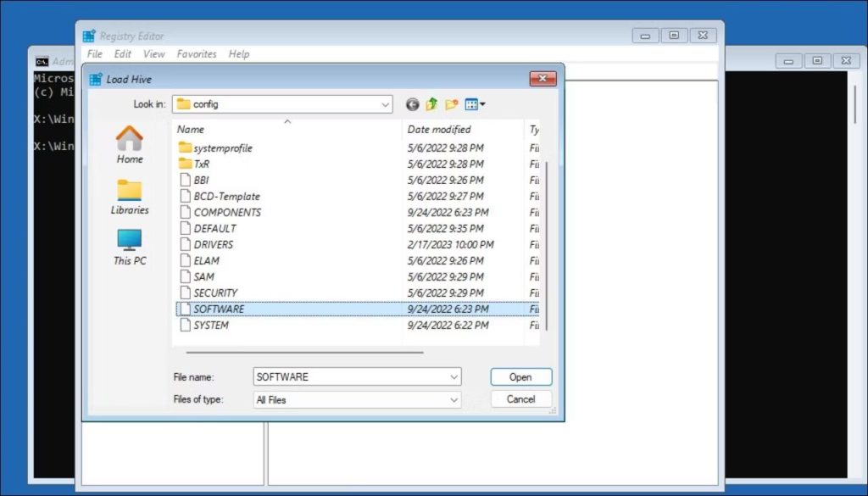Screen dimensions: 868x496
Task: Select the SAM file in list
Action: [203, 277]
